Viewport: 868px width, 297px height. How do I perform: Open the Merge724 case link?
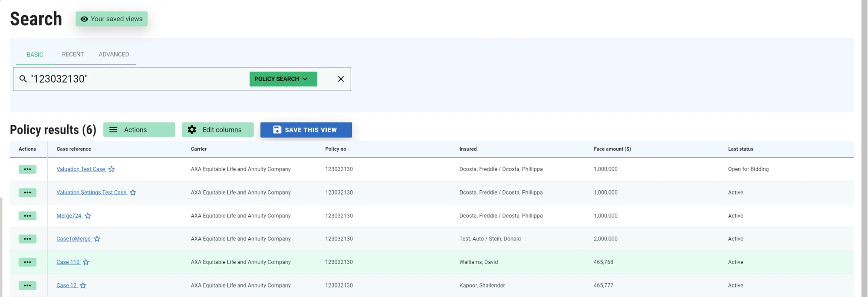click(69, 216)
